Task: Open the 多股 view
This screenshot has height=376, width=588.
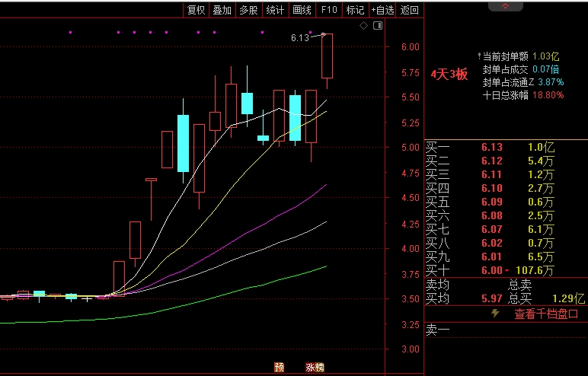Action: pyautogui.click(x=248, y=10)
